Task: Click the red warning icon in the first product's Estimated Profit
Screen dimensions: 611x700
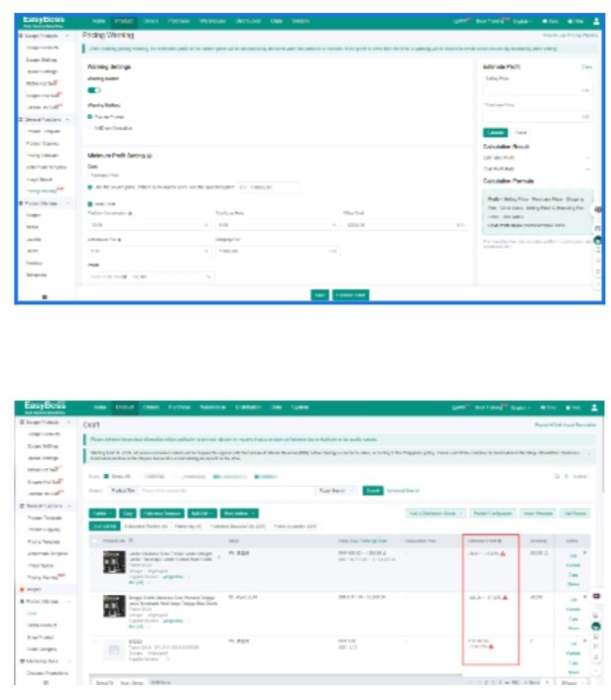Action: coord(503,553)
